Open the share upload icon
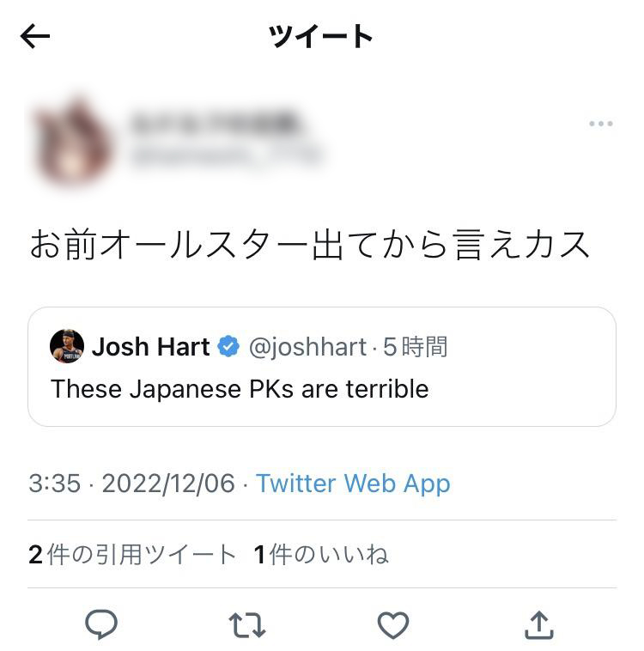The width and height of the screenshot is (644, 651). click(539, 624)
